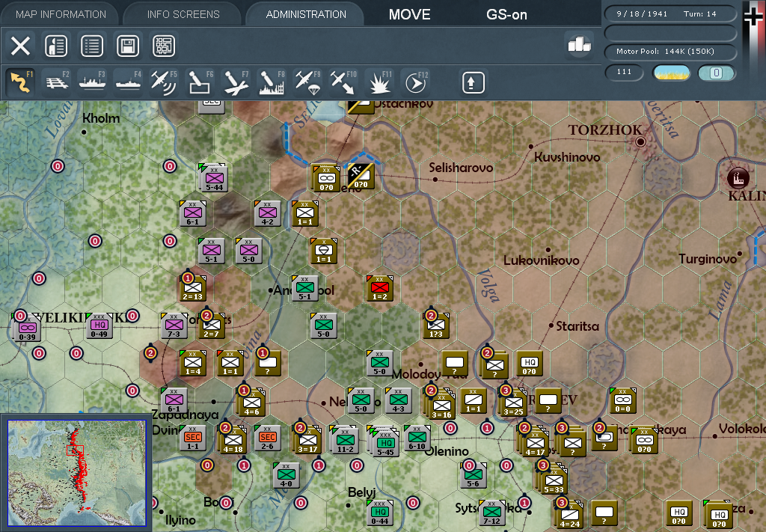This screenshot has width=766, height=532.
Task: Open the white bar-chart icon
Action: [579, 45]
